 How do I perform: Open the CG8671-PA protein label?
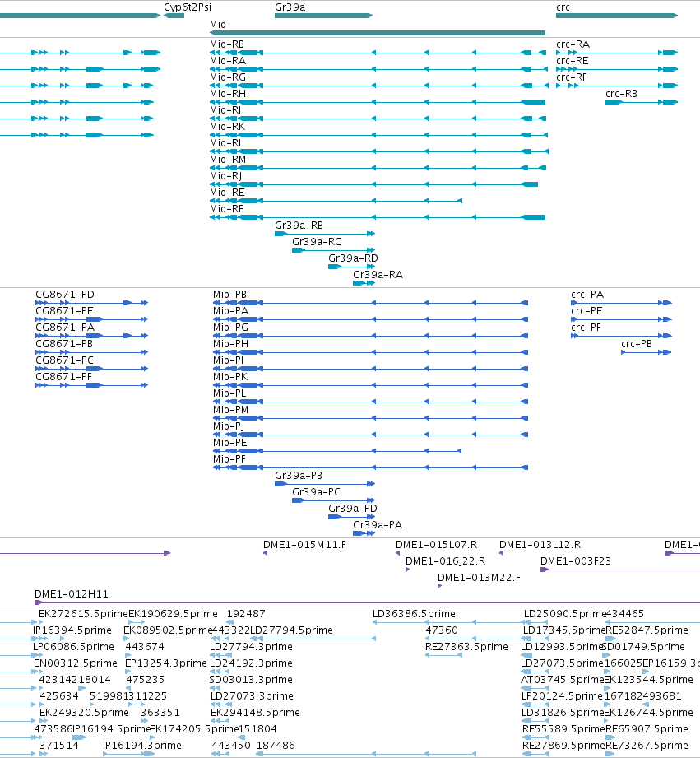pyautogui.click(x=65, y=328)
